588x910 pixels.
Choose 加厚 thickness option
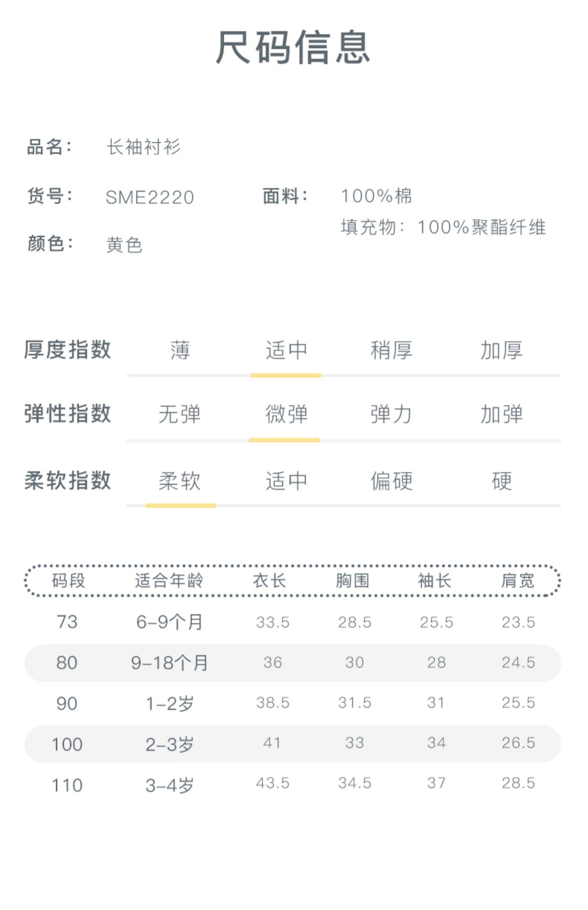coord(501,350)
